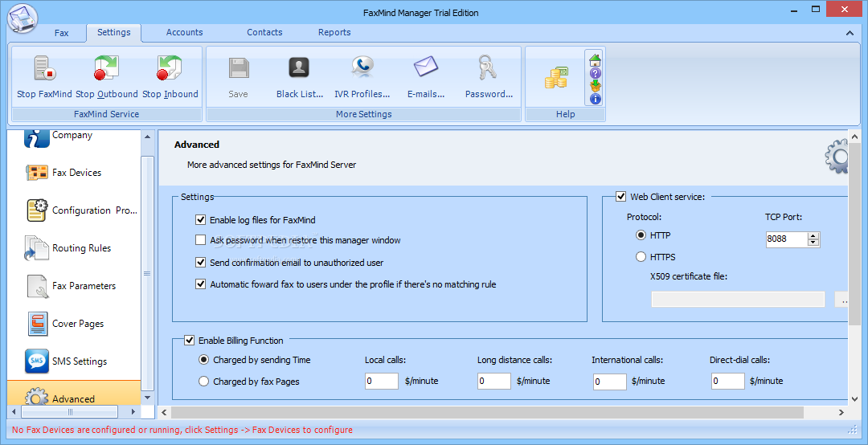The image size is (868, 445).
Task: Select the HTTPS protocol radio button
Action: pyautogui.click(x=641, y=257)
